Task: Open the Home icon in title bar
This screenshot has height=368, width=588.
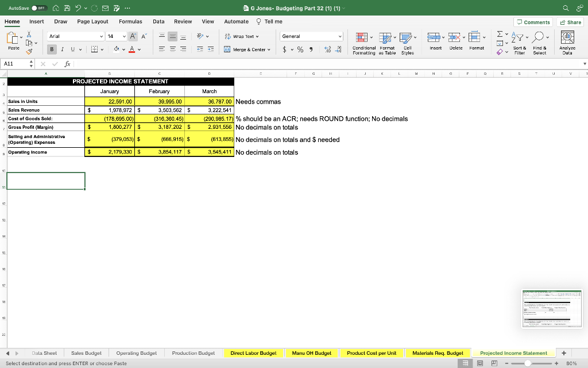Action: [x=56, y=8]
